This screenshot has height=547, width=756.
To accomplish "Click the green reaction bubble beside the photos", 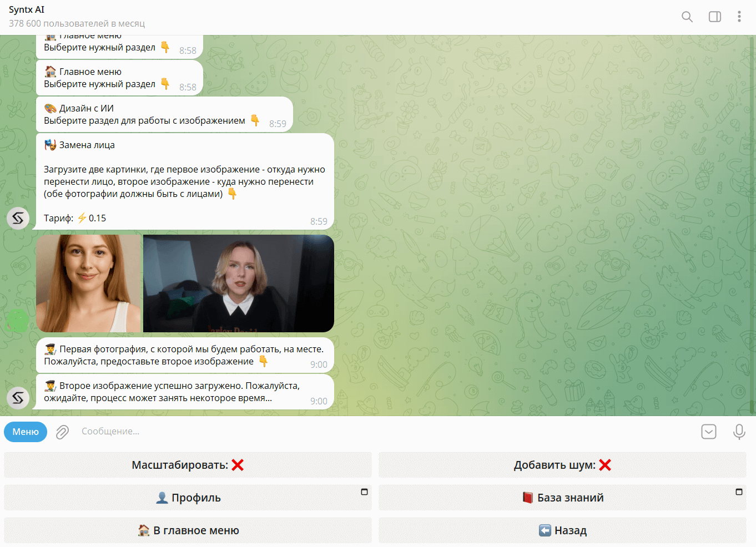I will (x=18, y=321).
